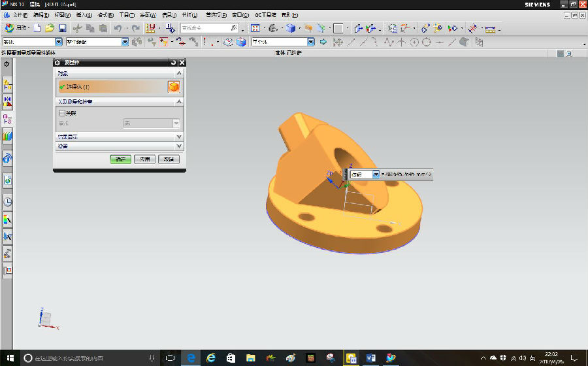Tick the associative checkbox in the measure dialog
Image resolution: width=588 pixels, height=366 pixels.
pyautogui.click(x=62, y=113)
